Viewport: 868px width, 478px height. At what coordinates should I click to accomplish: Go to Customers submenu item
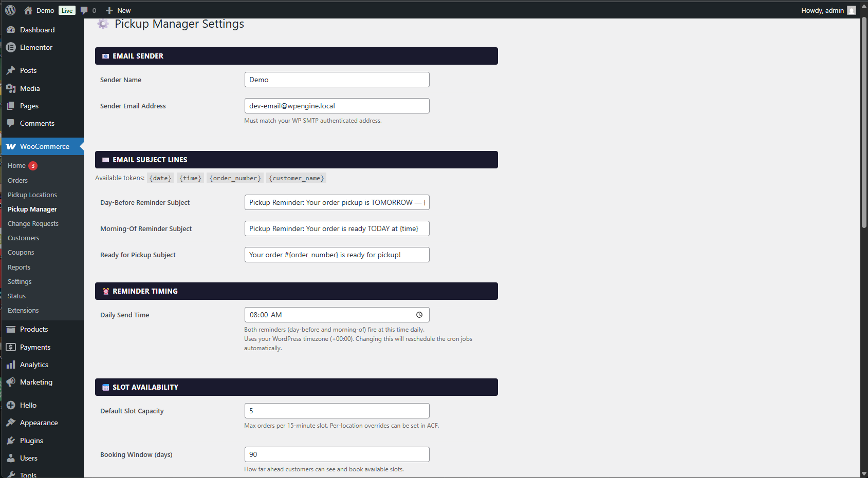pos(24,238)
